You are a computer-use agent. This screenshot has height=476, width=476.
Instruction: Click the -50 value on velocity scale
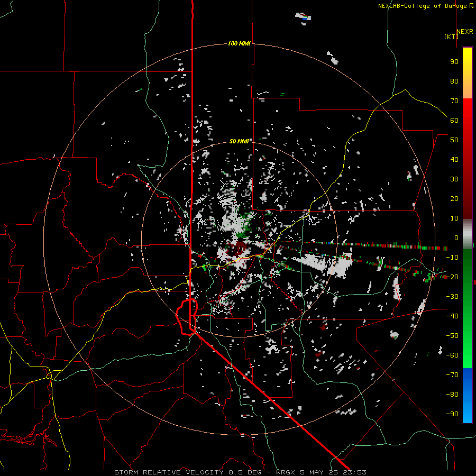click(x=452, y=336)
